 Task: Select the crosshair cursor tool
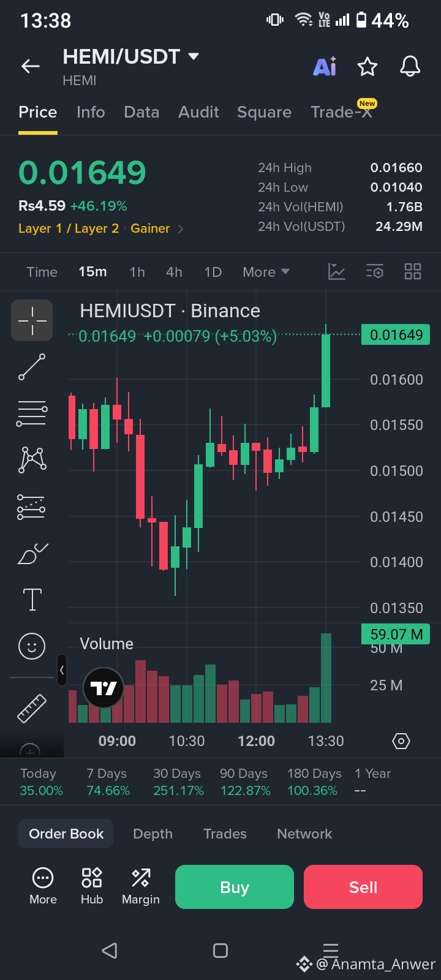point(32,320)
